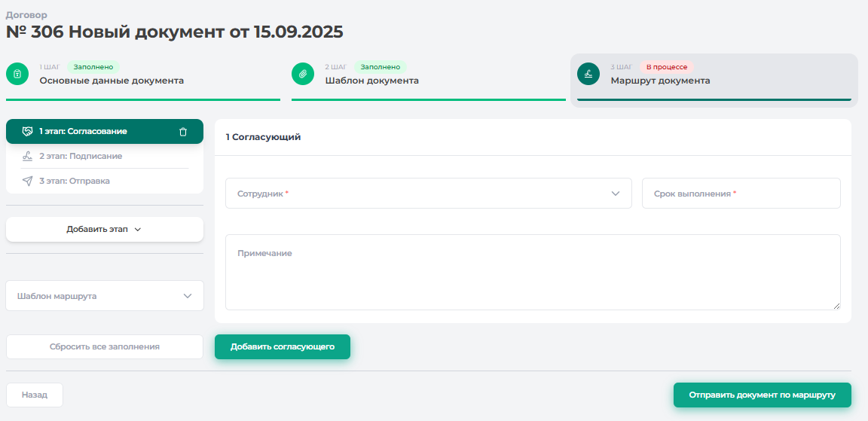This screenshot has height=421, width=868.
Task: Select 2 этап: Подписание stage
Action: point(81,156)
